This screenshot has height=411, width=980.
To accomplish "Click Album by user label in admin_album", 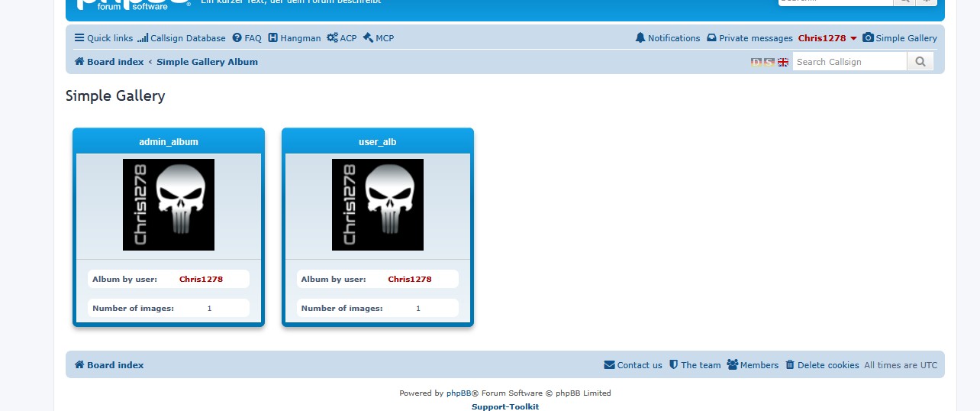I will point(124,279).
